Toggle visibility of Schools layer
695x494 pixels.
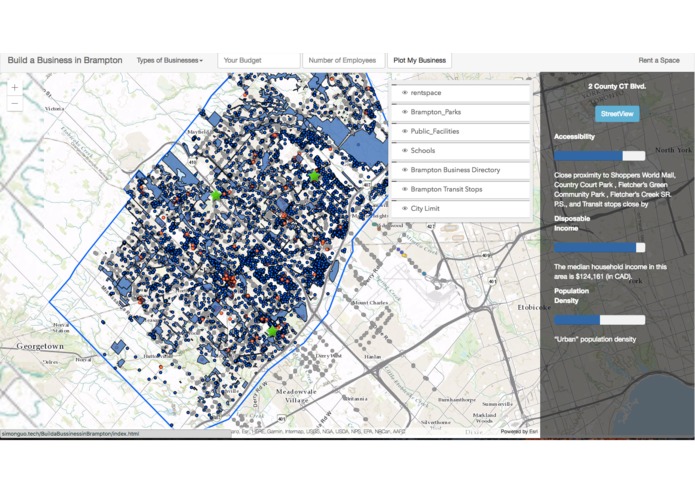(x=405, y=151)
